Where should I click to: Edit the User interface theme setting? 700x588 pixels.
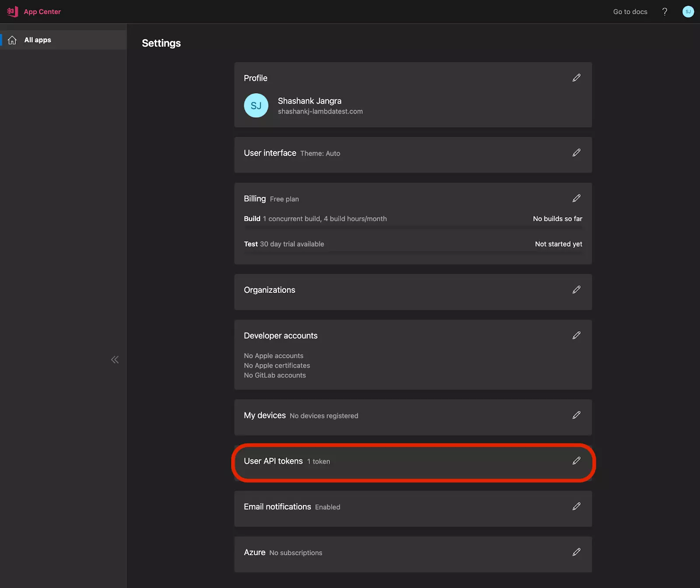[x=576, y=153]
